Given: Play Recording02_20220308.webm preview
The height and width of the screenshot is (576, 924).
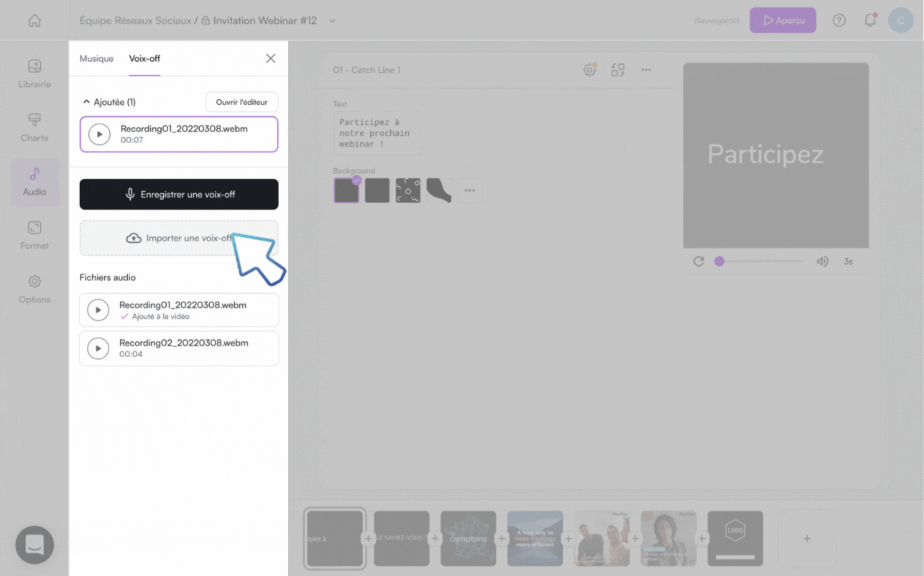Looking at the screenshot, I should [x=98, y=348].
